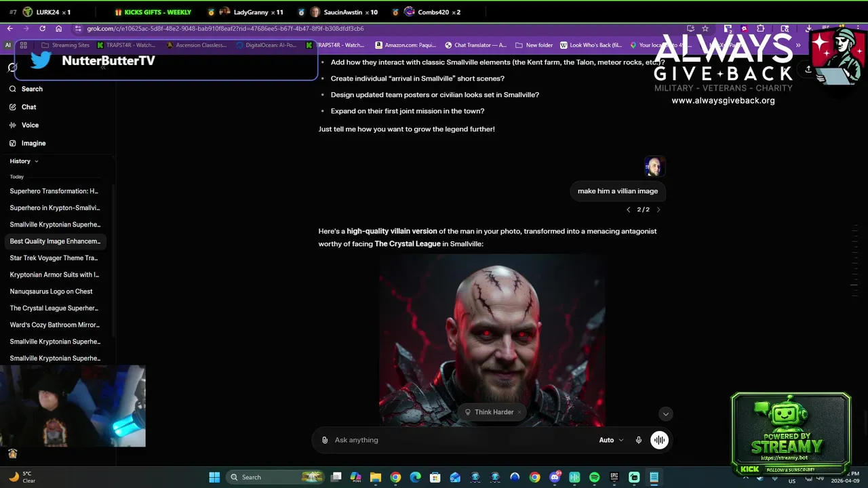This screenshot has width=868, height=488.
Task: Open the weather widget showing 5°C Clear
Action: pyautogui.click(x=22, y=477)
